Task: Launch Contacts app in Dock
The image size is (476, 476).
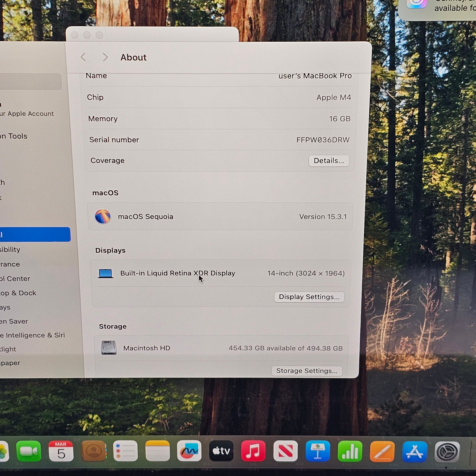Action: pos(94,451)
